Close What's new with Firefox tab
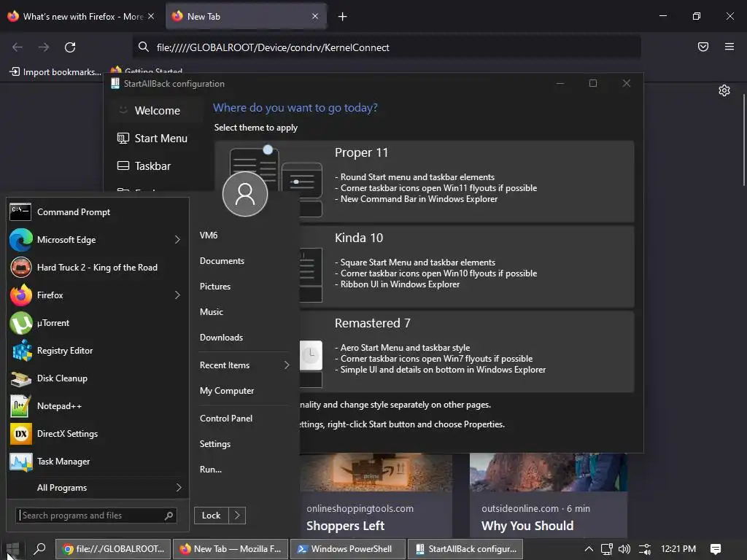Image resolution: width=747 pixels, height=560 pixels. click(151, 16)
